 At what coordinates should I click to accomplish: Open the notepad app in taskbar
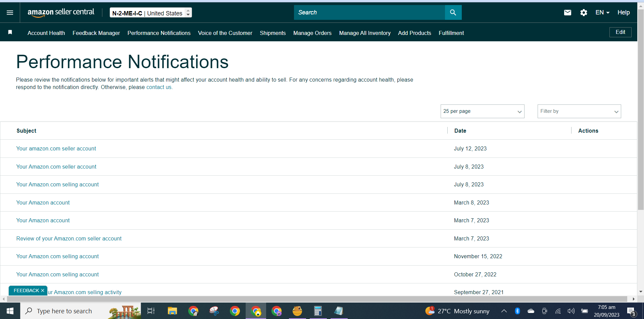click(339, 311)
